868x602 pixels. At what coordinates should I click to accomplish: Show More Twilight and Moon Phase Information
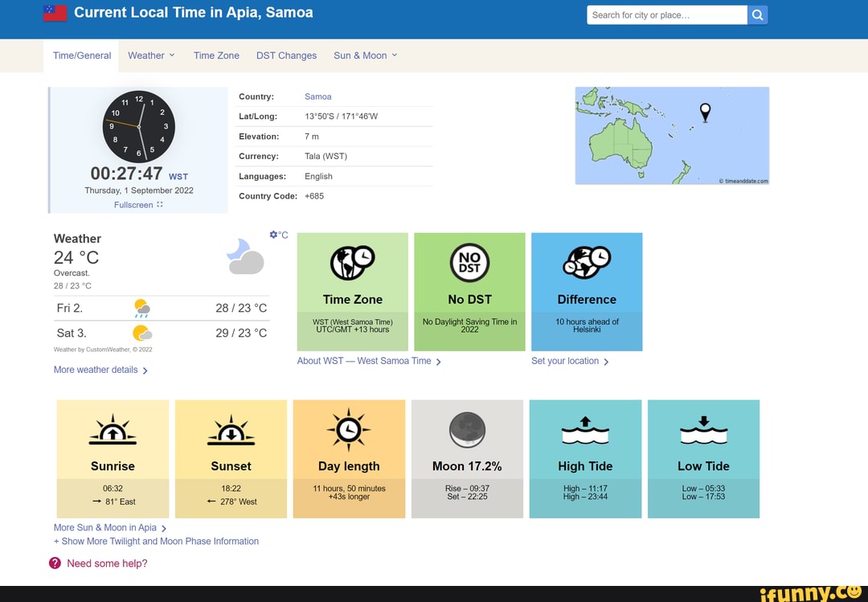click(156, 541)
